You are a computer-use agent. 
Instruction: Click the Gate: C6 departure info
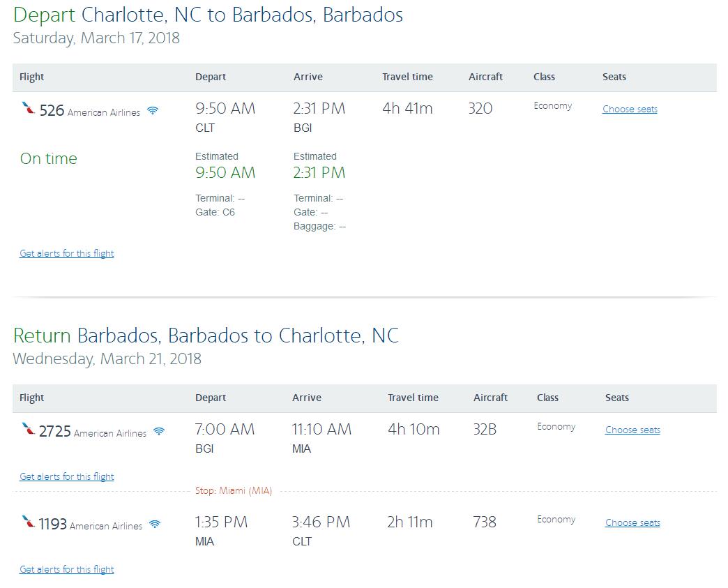(215, 212)
